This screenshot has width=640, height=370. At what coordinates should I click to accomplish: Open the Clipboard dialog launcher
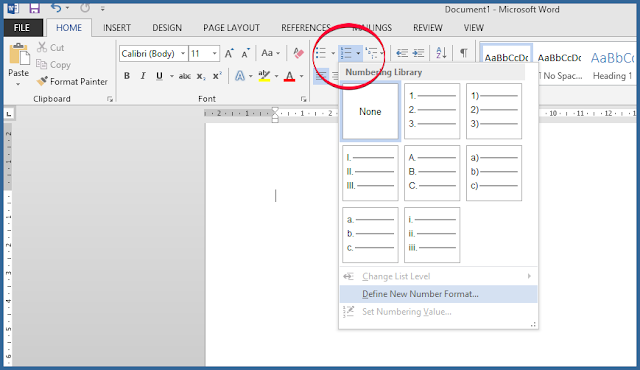tap(110, 99)
